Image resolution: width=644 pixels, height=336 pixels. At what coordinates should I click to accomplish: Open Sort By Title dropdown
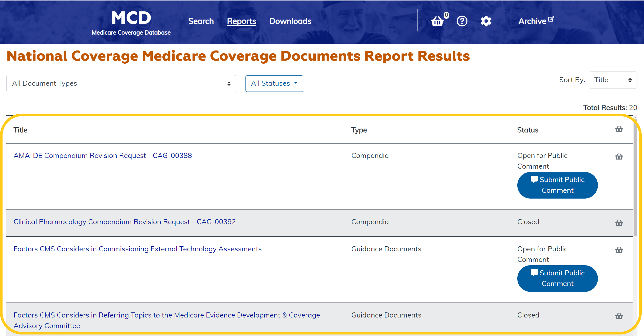(x=613, y=80)
